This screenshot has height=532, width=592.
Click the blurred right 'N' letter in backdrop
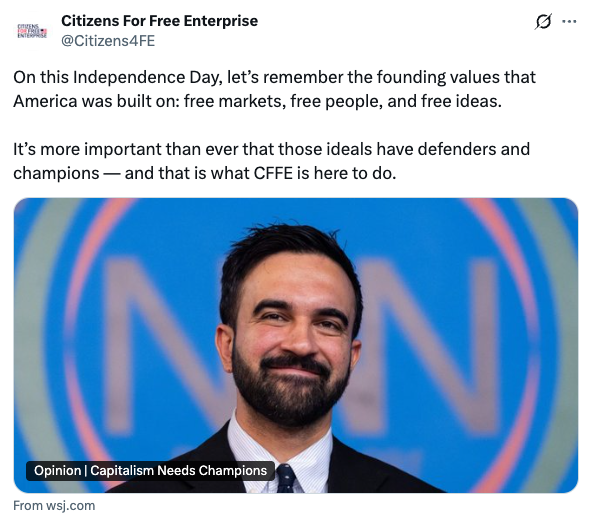point(427,345)
